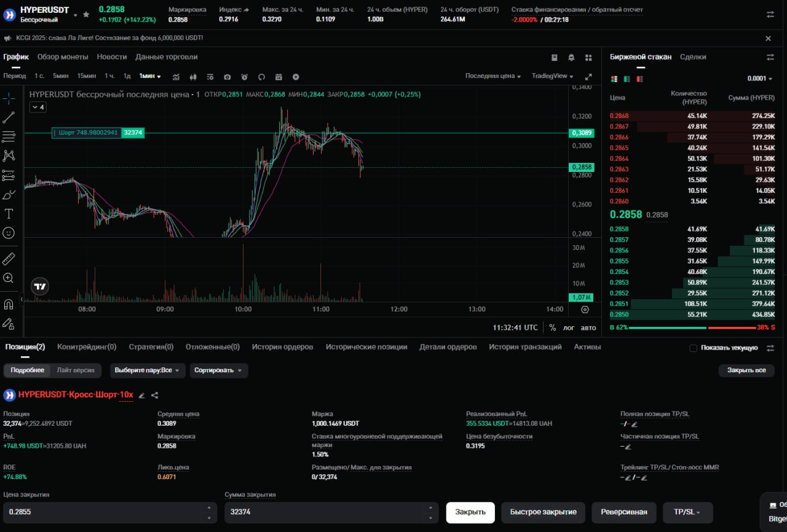
Task: Take a chart snapshot with camera
Action: tap(227, 77)
